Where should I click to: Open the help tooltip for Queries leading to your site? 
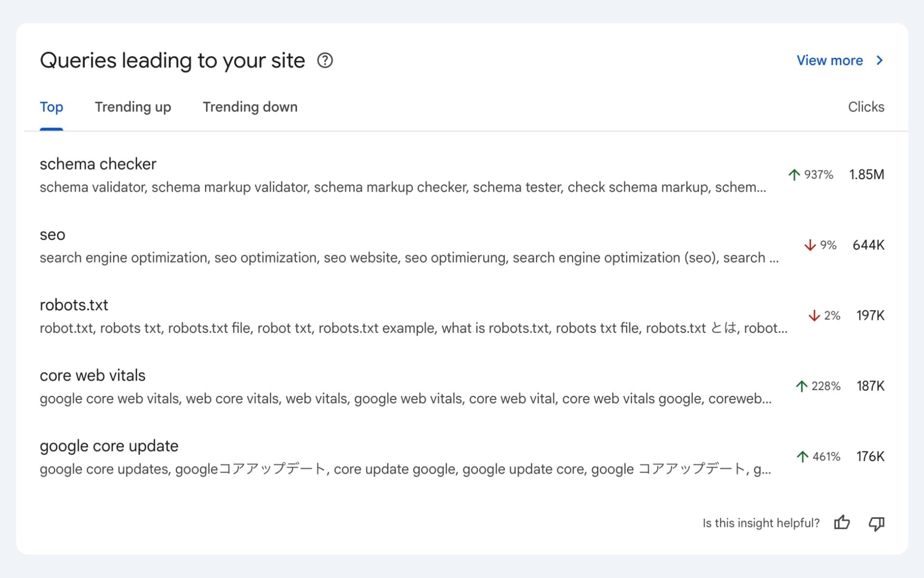pos(325,61)
